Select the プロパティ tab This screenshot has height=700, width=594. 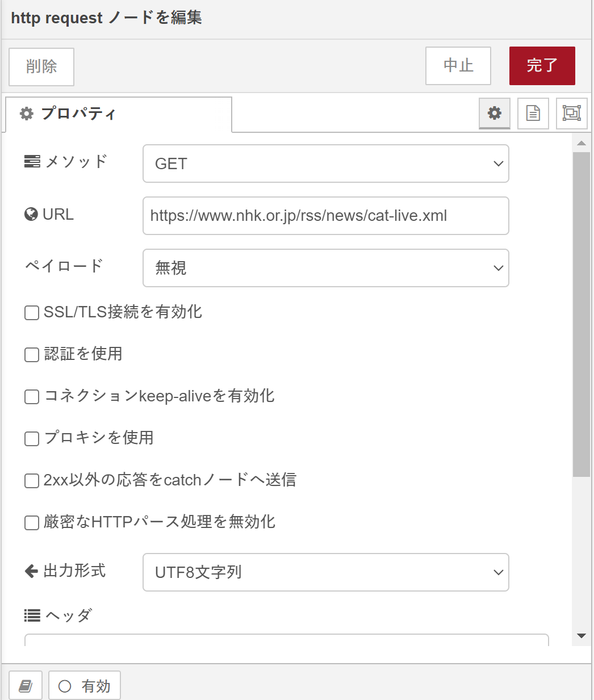119,114
